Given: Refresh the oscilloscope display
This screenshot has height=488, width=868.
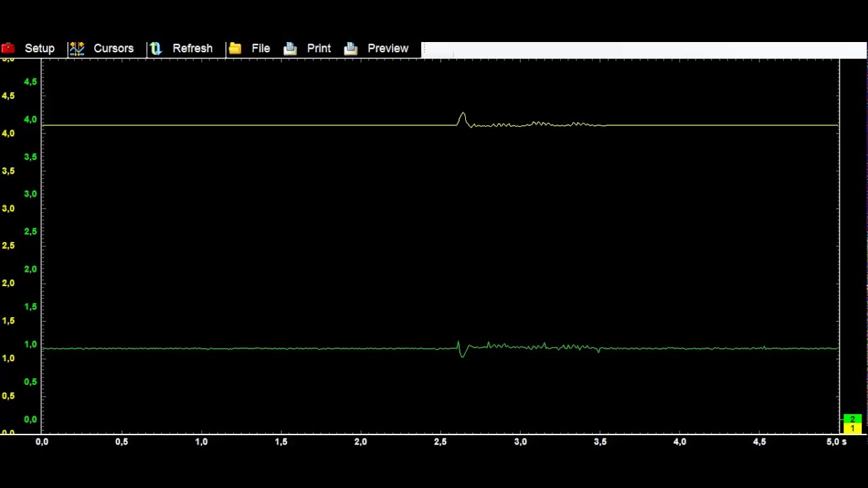Looking at the screenshot, I should click(x=192, y=48).
